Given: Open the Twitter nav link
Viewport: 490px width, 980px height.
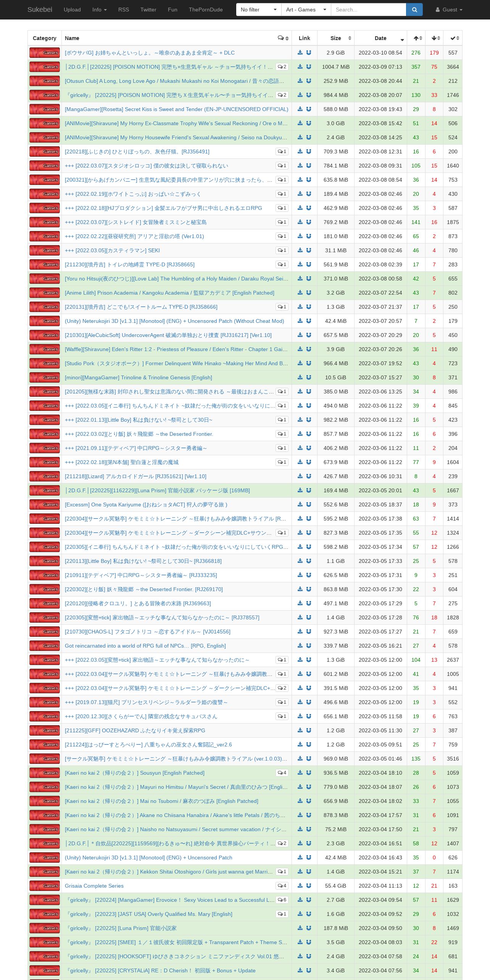Looking at the screenshot, I should pos(148,10).
